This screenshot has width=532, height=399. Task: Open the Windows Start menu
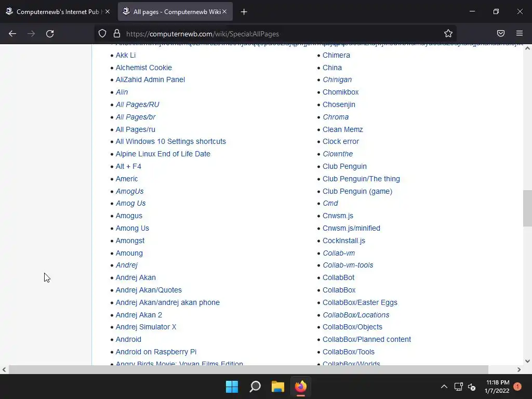tap(232, 387)
